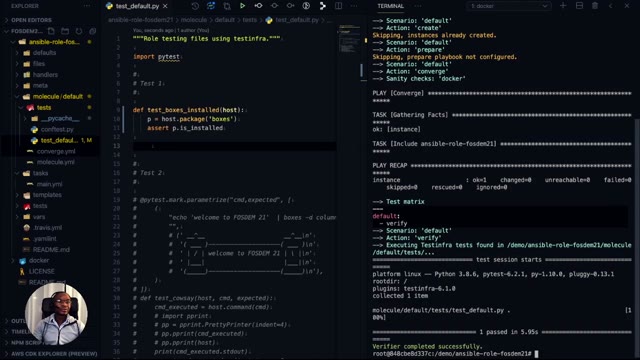This screenshot has height=360, width=640.
Task: Open file timeline history icon
Action: (x=195, y=6)
